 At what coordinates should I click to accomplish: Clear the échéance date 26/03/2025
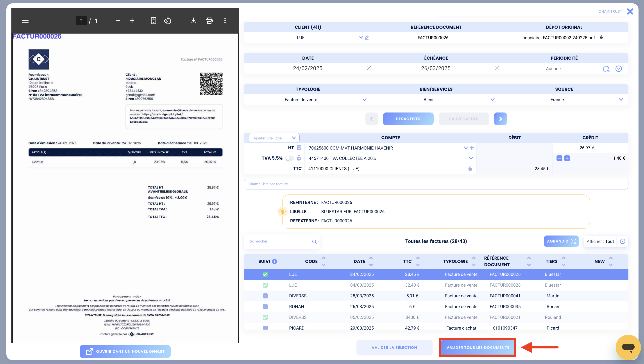(497, 68)
